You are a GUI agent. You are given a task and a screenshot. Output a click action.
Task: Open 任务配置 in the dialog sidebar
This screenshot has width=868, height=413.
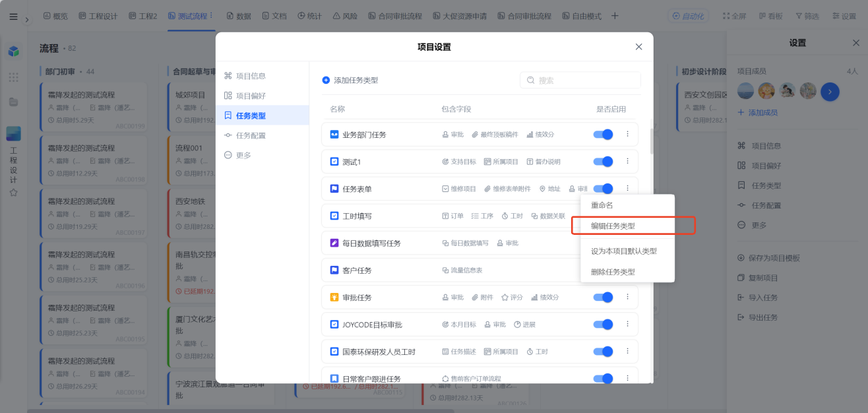coord(263,135)
